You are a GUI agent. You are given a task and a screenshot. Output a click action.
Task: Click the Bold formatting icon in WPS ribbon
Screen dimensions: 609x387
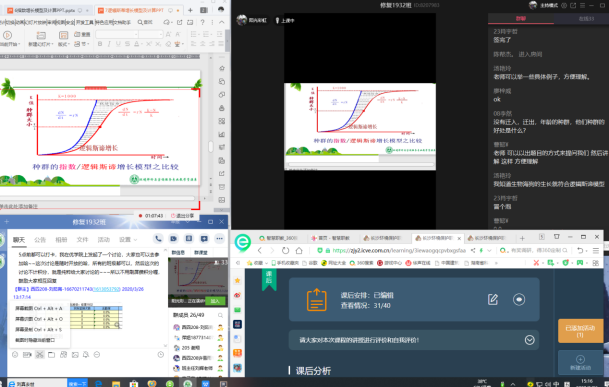tap(100, 44)
